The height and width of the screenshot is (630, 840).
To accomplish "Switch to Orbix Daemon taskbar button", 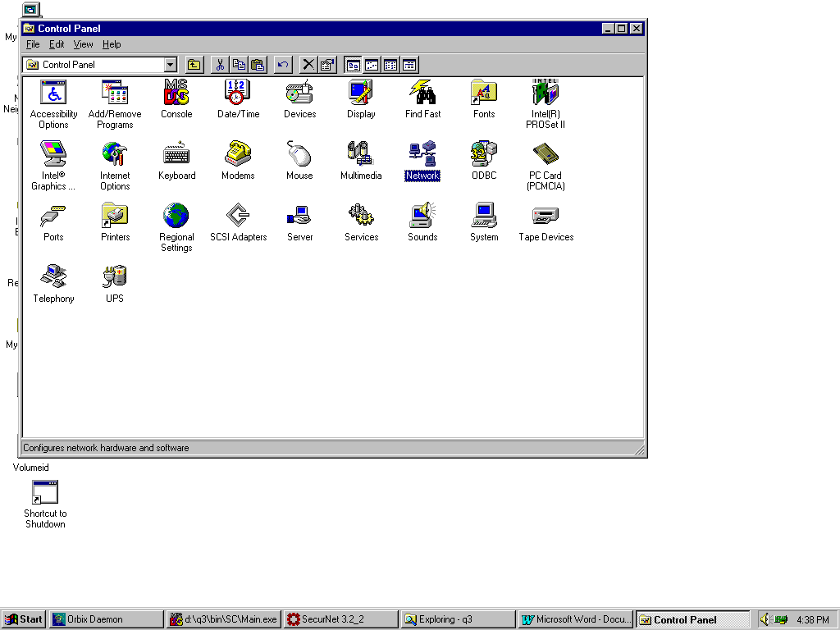I will (x=106, y=619).
